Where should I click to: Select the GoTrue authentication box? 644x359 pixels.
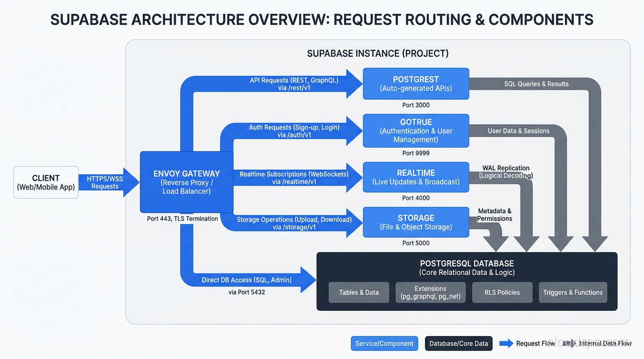click(x=416, y=130)
